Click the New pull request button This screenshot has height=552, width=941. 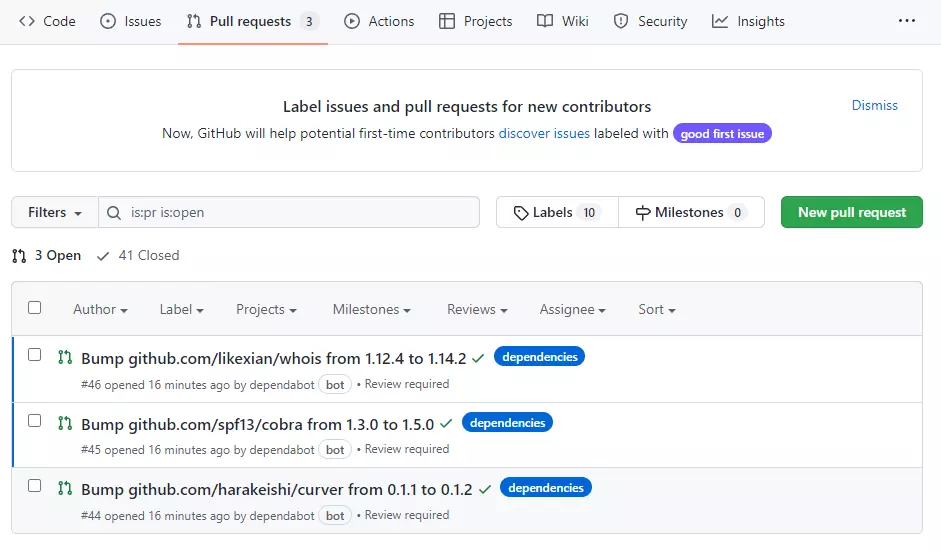(851, 212)
